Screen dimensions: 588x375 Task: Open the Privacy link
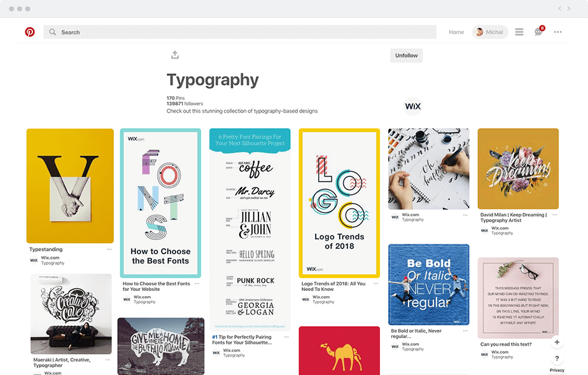click(x=557, y=371)
